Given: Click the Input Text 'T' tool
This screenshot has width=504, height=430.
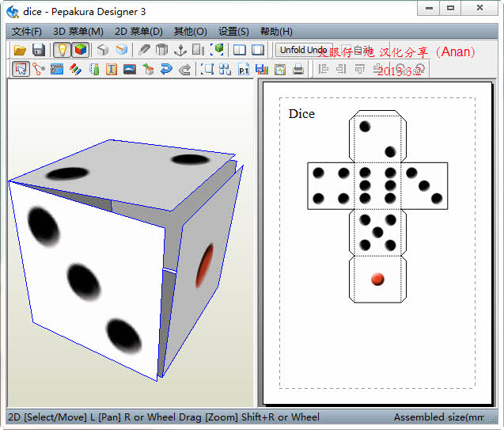Looking at the screenshot, I should tap(112, 70).
